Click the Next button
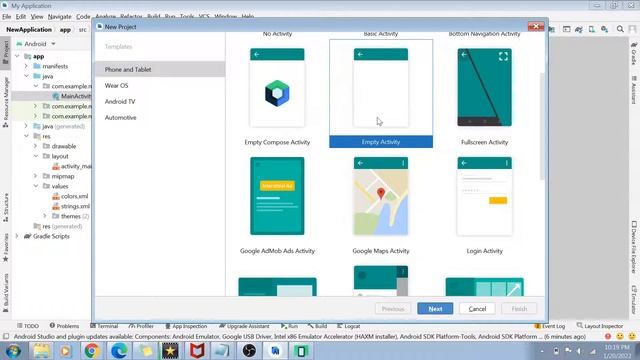 coord(435,309)
